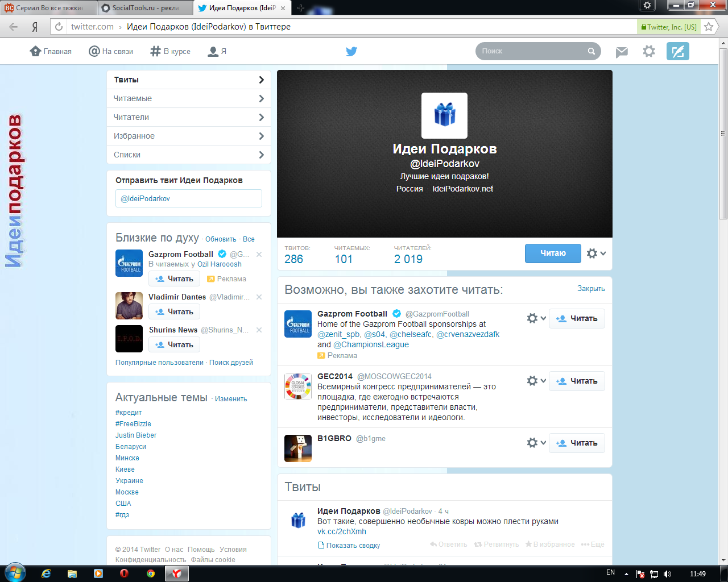The image size is (728, 582).
Task: Open File Explorer from taskbar
Action: tap(72, 573)
